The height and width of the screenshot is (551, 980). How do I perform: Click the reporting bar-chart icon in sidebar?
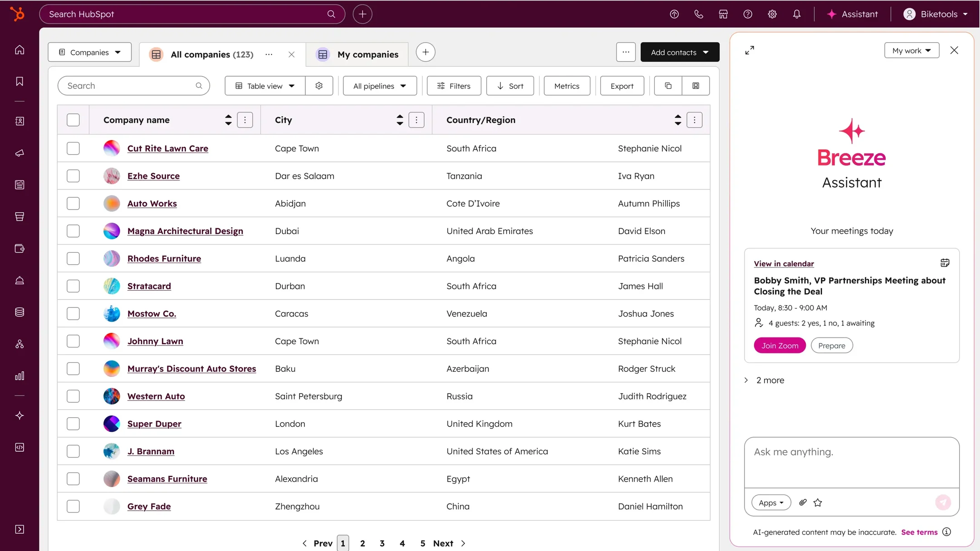[x=19, y=375]
